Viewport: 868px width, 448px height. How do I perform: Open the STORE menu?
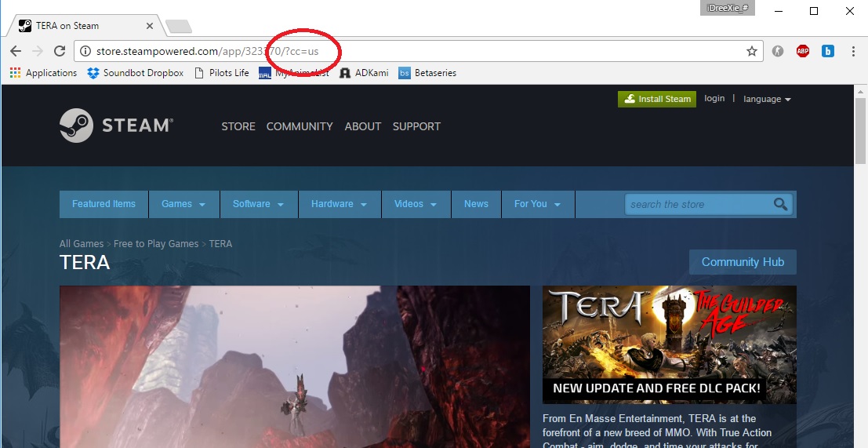(x=238, y=126)
